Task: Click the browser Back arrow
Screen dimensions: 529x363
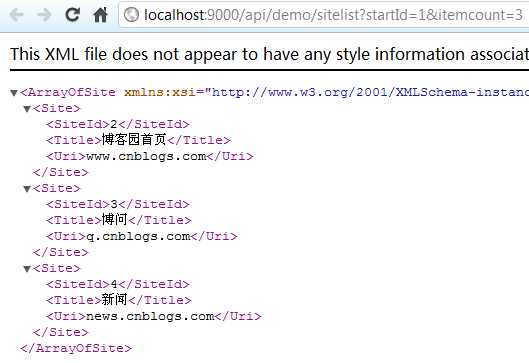Action: pos(16,15)
